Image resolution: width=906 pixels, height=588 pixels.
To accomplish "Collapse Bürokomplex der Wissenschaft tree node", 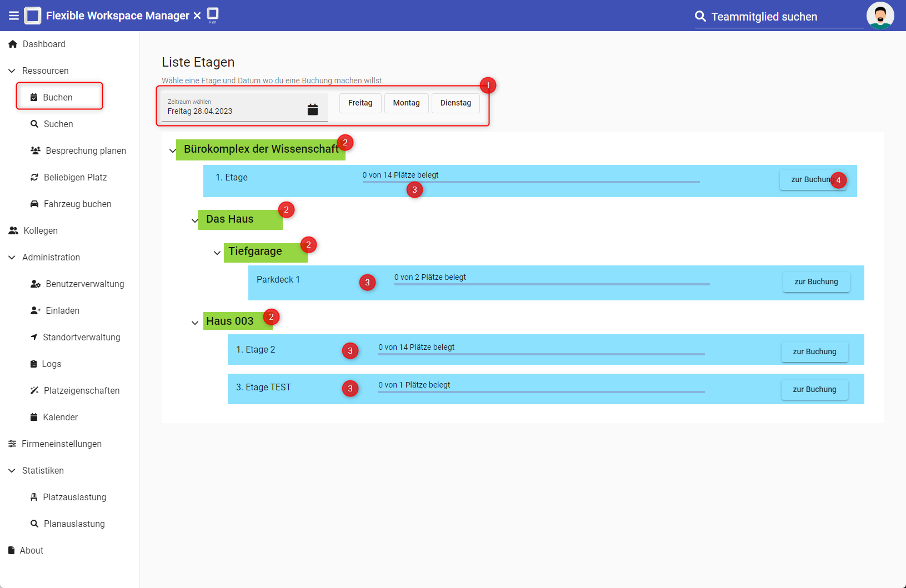I will tap(173, 150).
